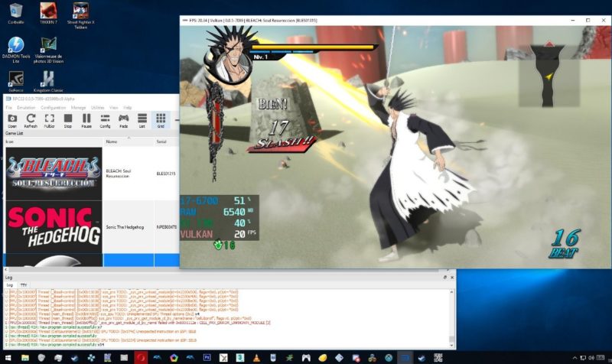Switch to fullscreen with FullScr icon

tap(49, 121)
